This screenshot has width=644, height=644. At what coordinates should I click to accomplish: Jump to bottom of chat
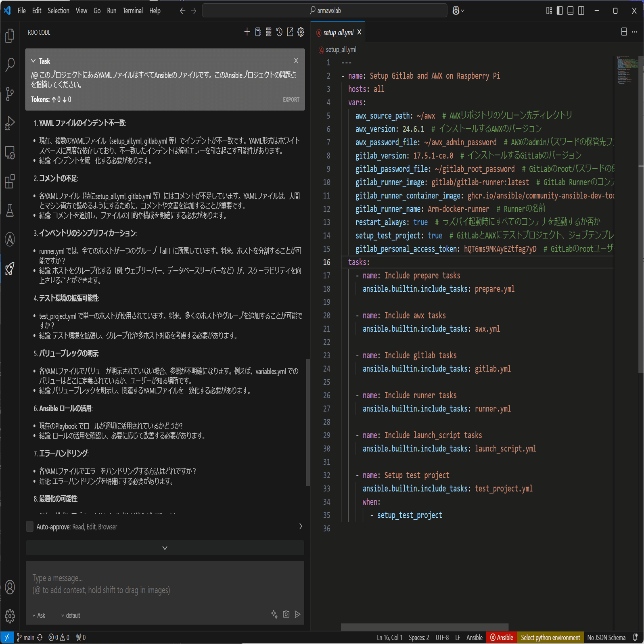[x=165, y=548]
